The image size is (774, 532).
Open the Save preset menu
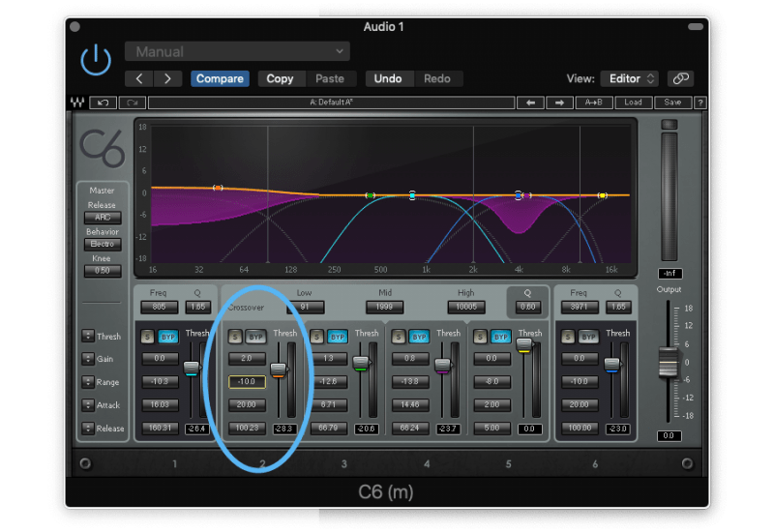tap(672, 103)
